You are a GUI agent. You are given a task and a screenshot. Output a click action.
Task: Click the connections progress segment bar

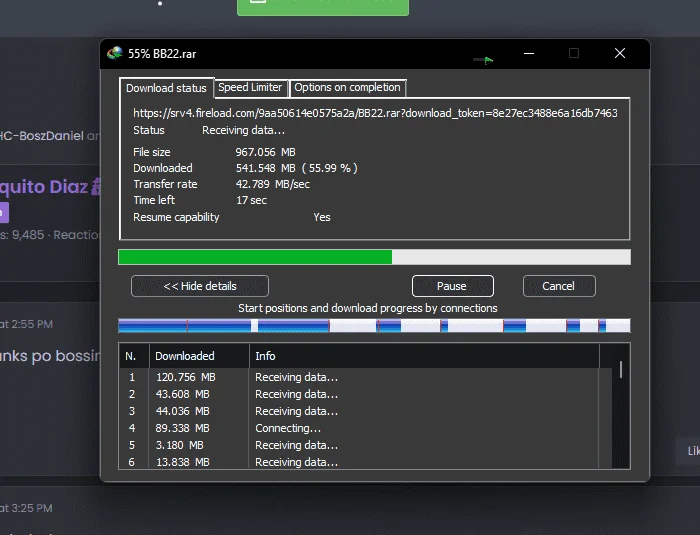click(x=374, y=326)
